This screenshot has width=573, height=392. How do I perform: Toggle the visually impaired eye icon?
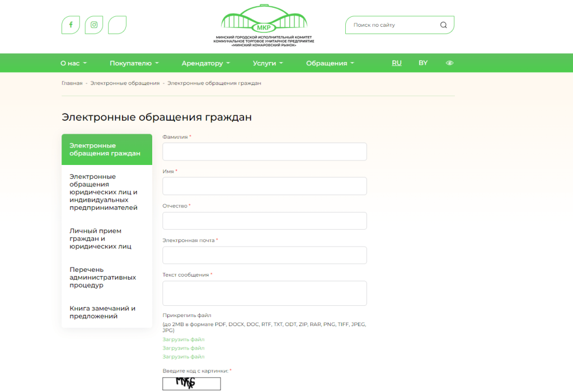click(449, 63)
